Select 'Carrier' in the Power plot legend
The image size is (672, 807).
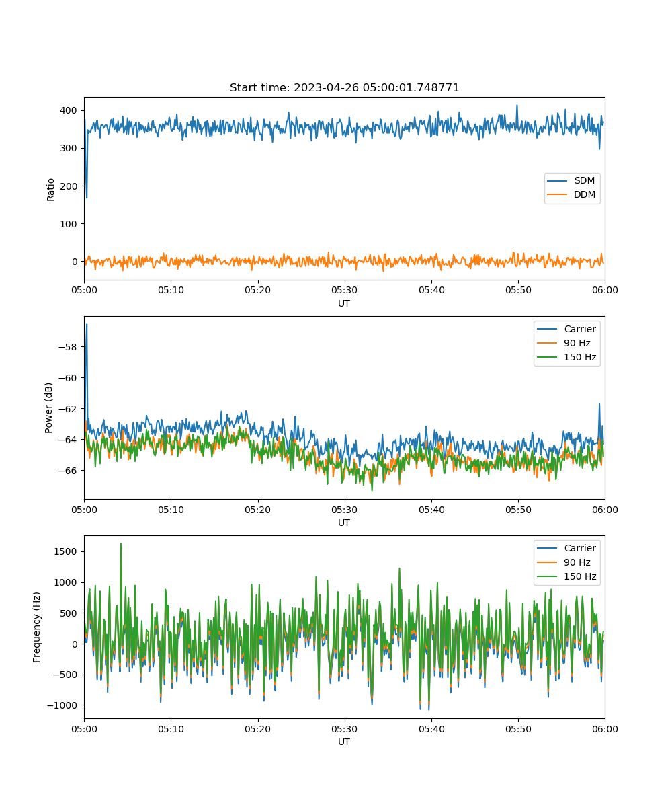580,329
